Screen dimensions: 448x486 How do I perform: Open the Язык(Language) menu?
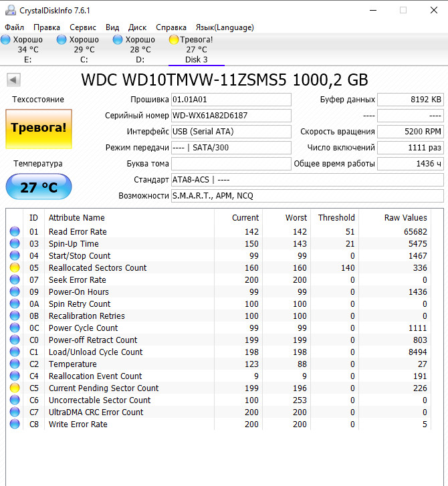[225, 27]
